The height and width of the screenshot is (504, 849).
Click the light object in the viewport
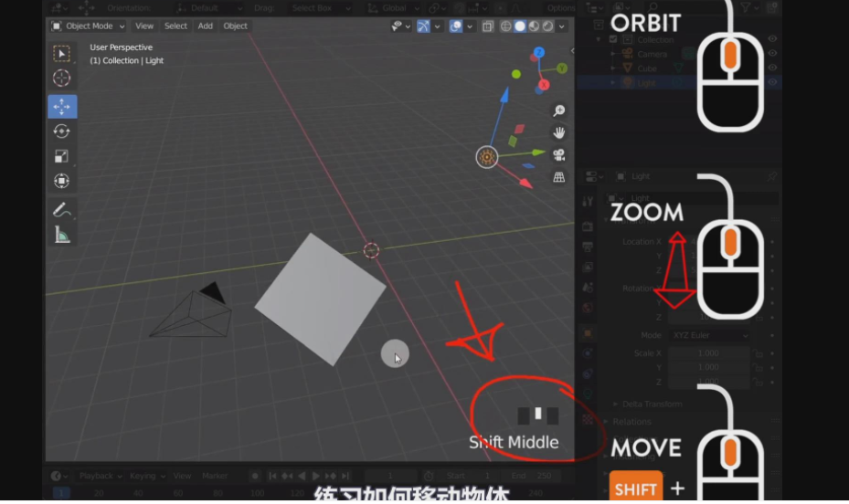tap(371, 249)
